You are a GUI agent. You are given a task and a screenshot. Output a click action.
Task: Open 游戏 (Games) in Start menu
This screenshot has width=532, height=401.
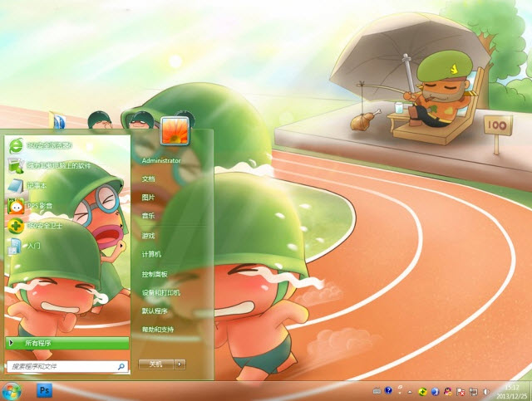(148, 236)
